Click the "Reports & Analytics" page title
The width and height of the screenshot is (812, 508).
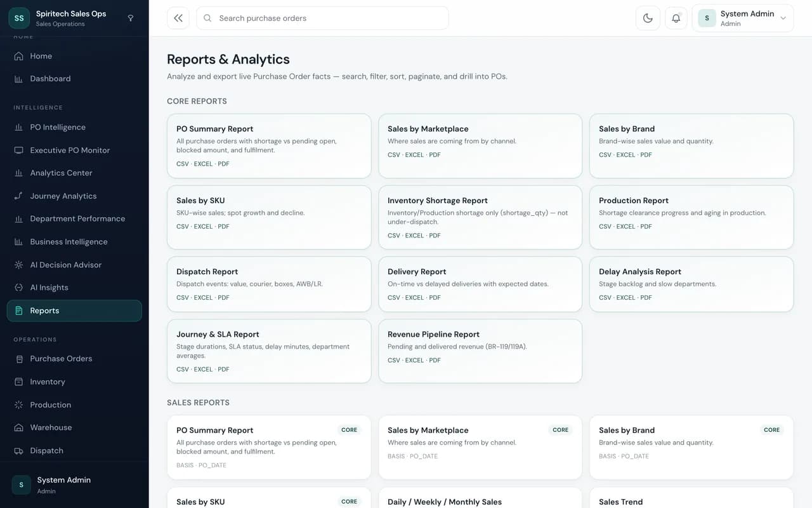pyautogui.click(x=228, y=59)
